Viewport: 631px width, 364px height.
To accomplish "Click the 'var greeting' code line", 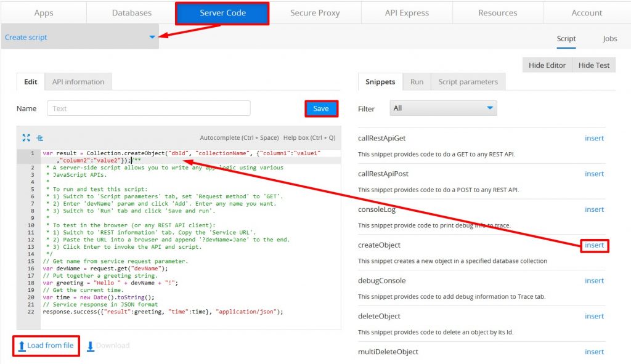I will 110,283.
